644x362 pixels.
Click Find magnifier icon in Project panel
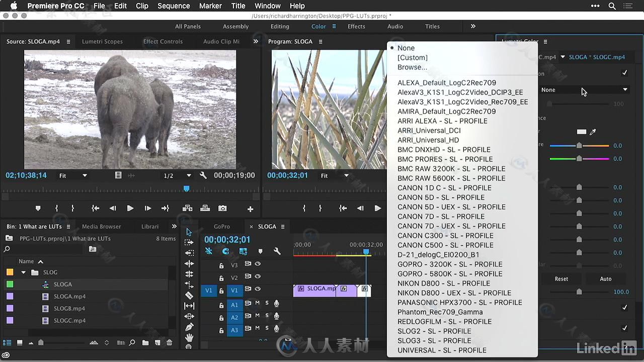coord(132,343)
